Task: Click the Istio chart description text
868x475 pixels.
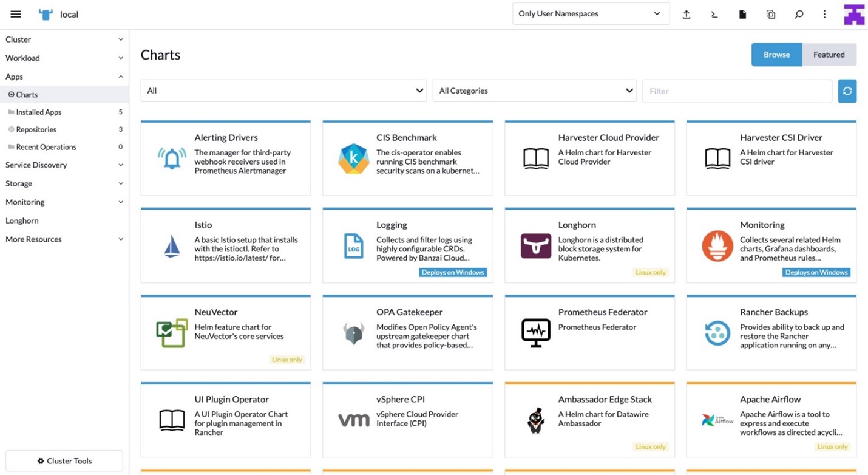Action: click(246, 249)
